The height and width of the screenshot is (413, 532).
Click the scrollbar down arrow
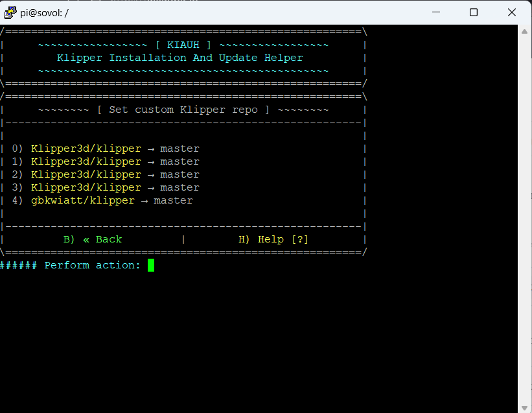point(524,407)
